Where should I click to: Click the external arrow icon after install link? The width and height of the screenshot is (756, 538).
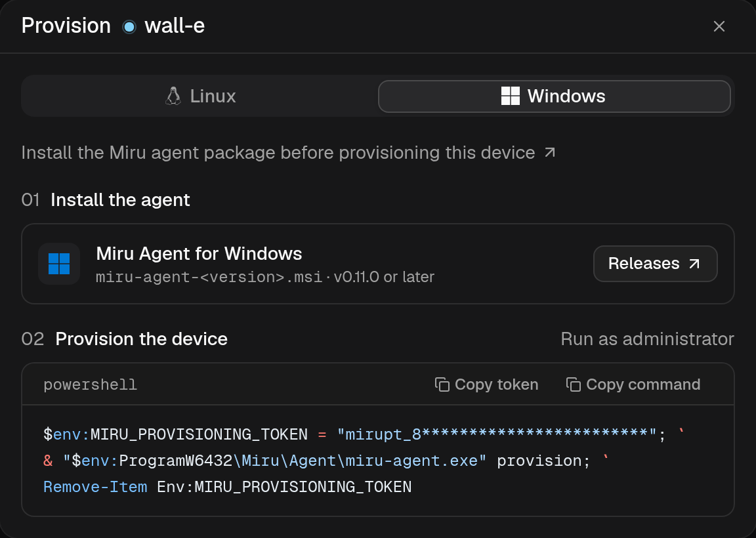pos(550,153)
